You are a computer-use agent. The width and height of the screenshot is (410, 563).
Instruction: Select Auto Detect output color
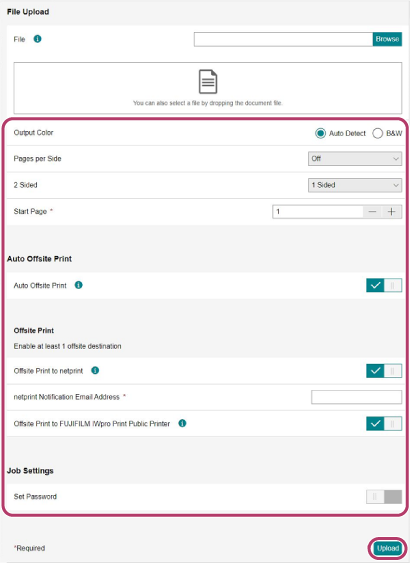click(320, 133)
